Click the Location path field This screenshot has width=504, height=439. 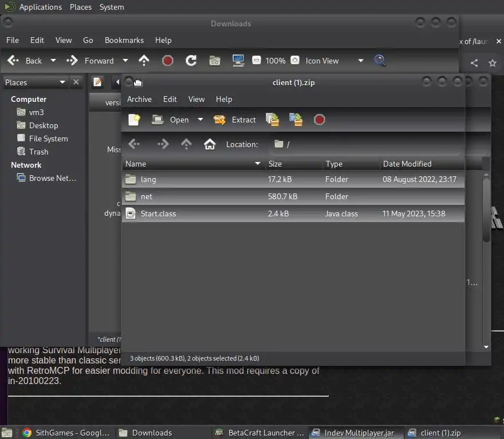coord(367,144)
